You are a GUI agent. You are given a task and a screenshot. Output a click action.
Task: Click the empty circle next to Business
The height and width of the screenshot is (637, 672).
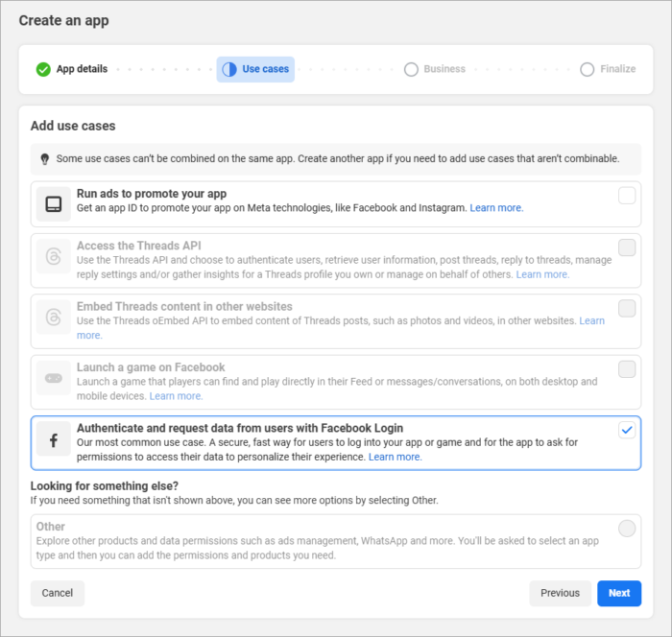click(x=411, y=69)
